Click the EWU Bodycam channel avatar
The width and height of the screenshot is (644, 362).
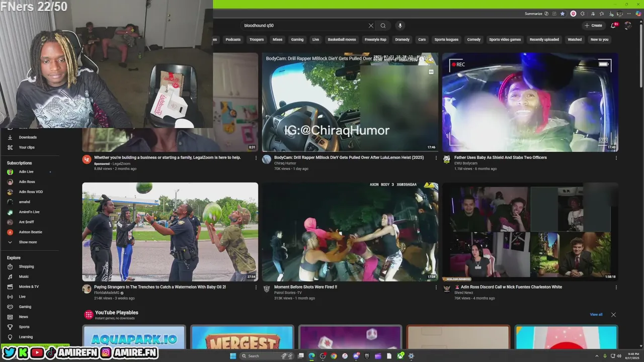447,159
